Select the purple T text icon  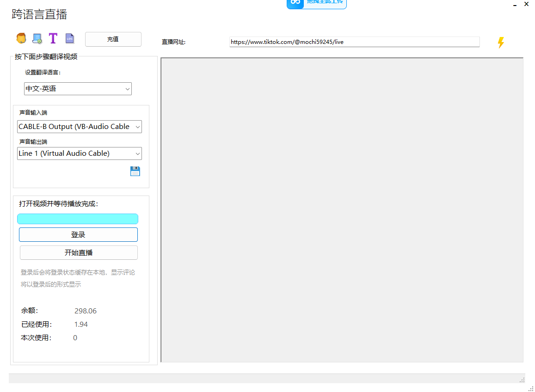coord(53,38)
